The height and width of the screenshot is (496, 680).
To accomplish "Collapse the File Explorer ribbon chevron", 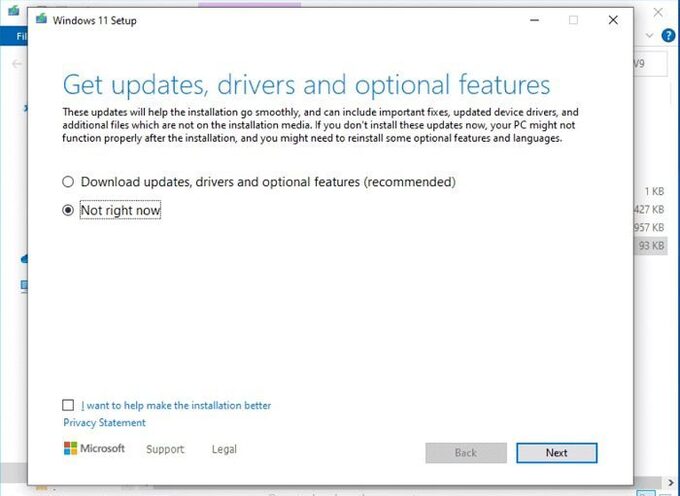I will 650,35.
